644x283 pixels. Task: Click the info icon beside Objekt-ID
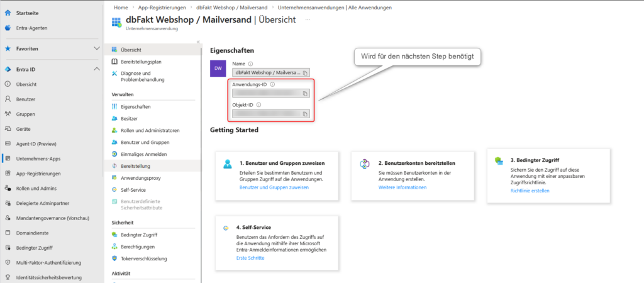point(258,105)
